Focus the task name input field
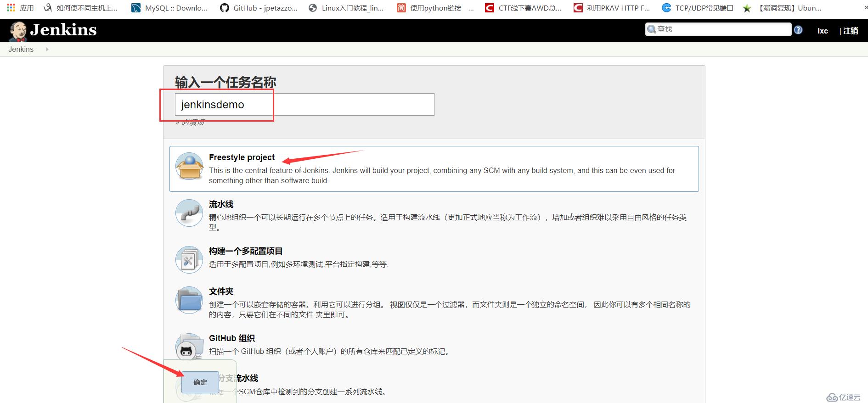Image resolution: width=868 pixels, height=403 pixels. 304,105
